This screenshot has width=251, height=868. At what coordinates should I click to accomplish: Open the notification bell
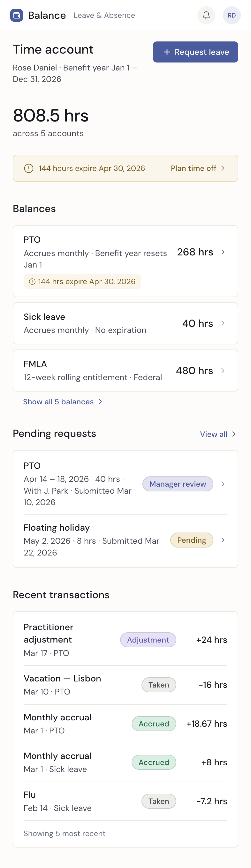[x=206, y=16]
